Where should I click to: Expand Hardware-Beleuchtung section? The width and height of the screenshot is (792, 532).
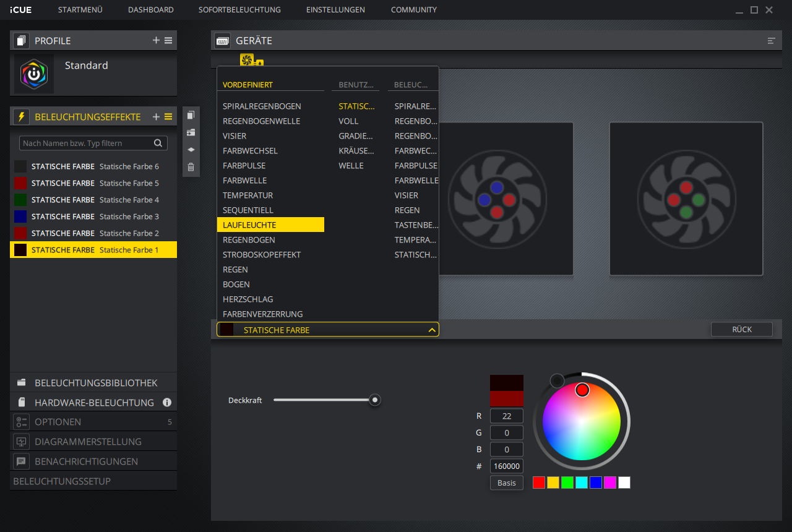point(93,402)
